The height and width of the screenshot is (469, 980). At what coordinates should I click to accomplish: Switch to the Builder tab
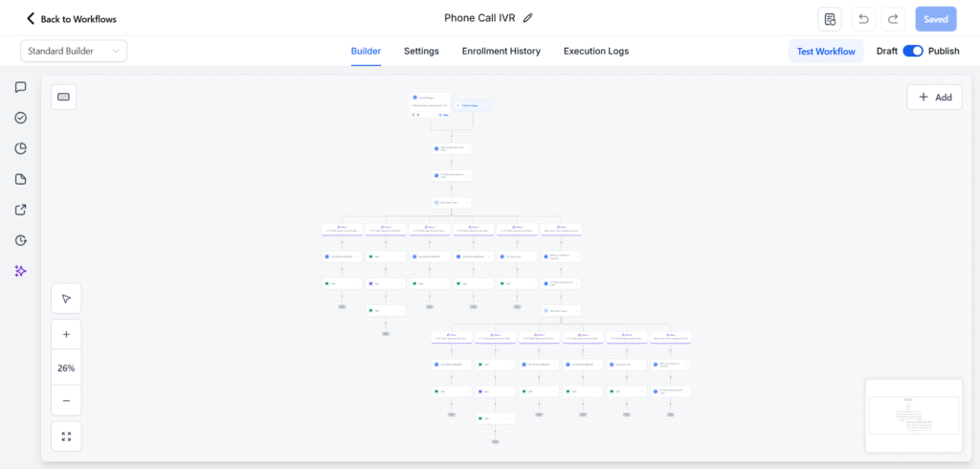[366, 52]
